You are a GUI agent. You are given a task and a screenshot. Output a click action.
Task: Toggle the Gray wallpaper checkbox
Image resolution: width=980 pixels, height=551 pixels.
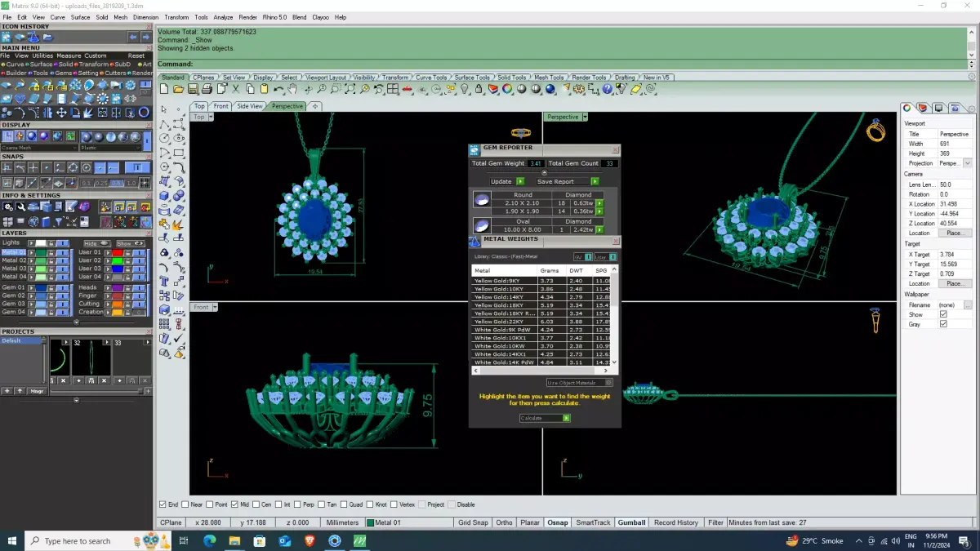pyautogui.click(x=943, y=324)
